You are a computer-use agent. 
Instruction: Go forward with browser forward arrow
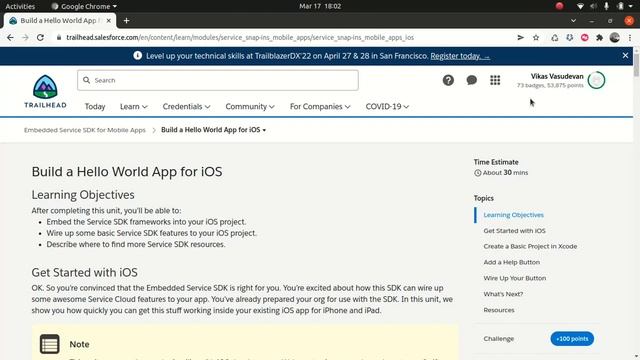point(25,38)
